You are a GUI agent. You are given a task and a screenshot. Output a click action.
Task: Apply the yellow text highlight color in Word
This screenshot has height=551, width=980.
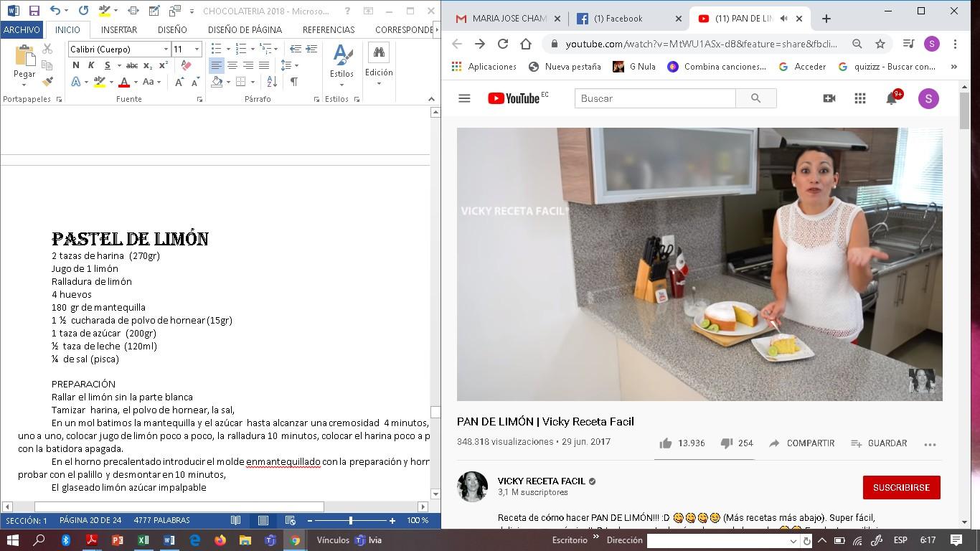pos(100,82)
